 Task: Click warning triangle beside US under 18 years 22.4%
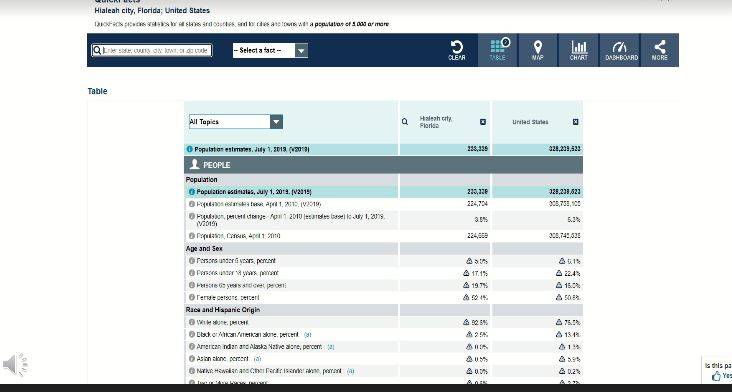coord(559,273)
